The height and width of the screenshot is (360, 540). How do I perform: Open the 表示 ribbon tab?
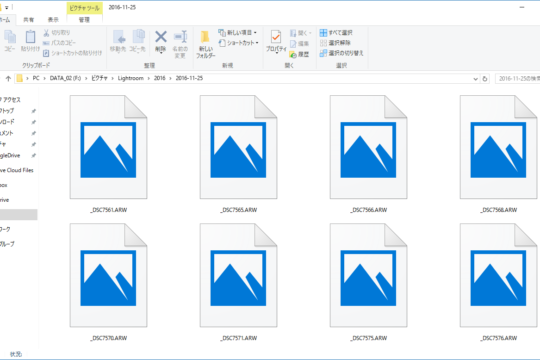(53, 20)
